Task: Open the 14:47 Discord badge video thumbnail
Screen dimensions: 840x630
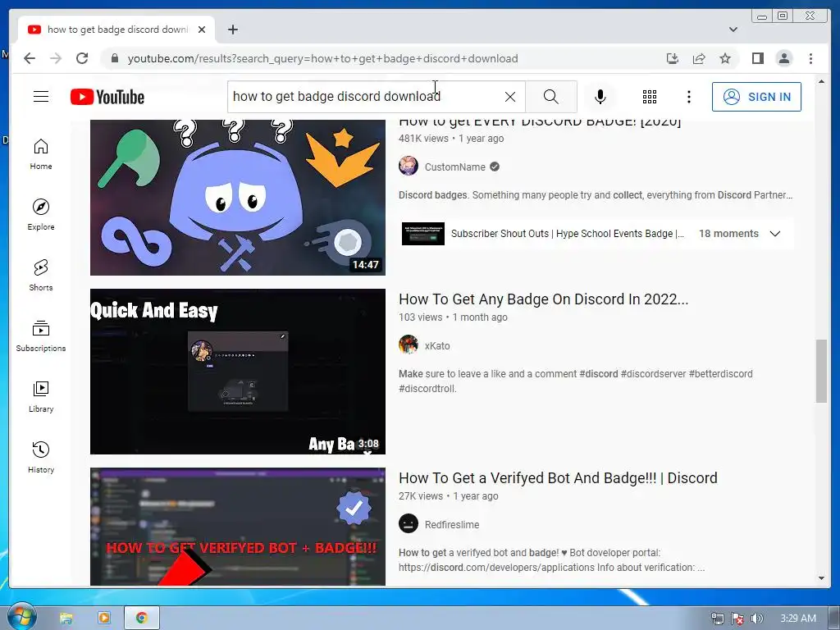Action: click(x=237, y=197)
